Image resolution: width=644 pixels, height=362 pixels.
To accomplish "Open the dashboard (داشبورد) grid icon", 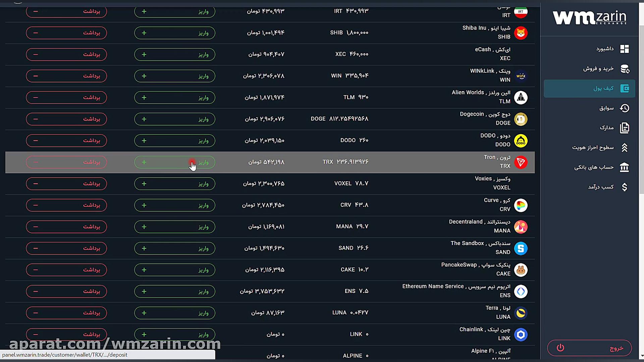I will coord(624,49).
